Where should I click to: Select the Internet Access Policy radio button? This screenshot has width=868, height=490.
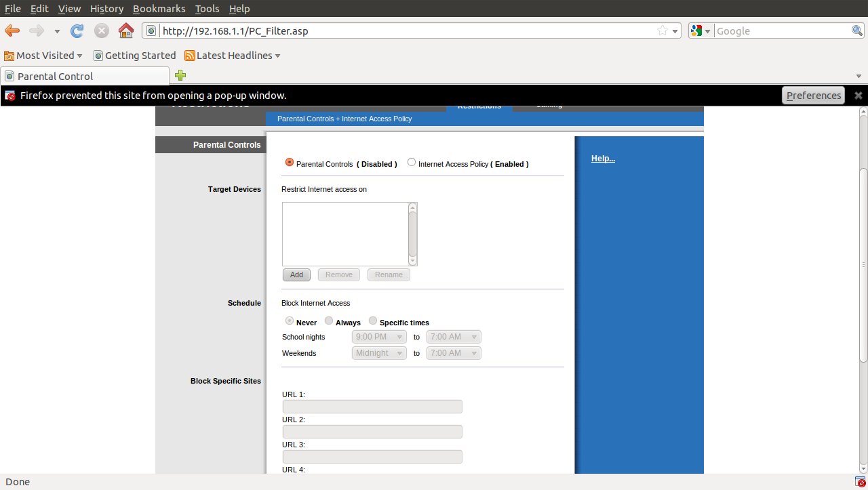[412, 163]
